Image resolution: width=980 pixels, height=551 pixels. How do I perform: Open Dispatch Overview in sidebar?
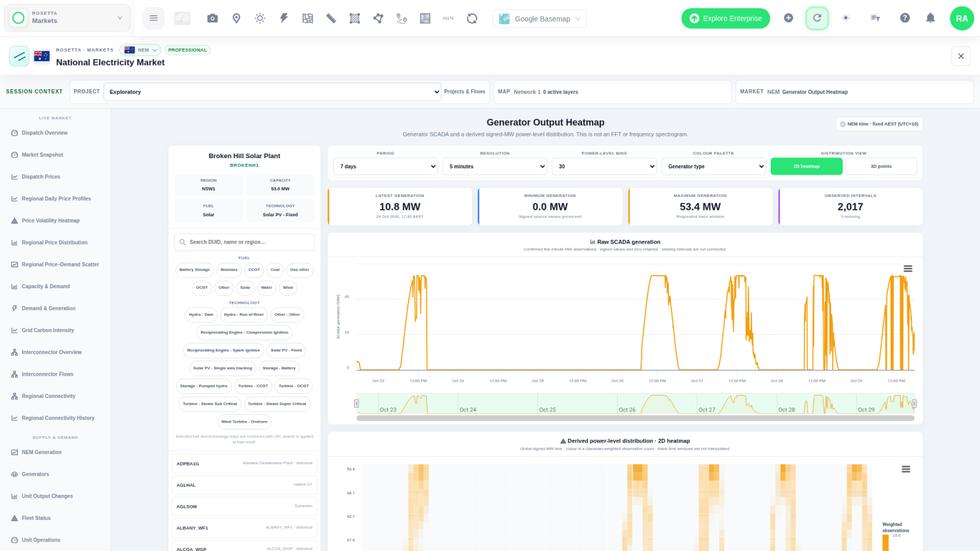pos(45,133)
